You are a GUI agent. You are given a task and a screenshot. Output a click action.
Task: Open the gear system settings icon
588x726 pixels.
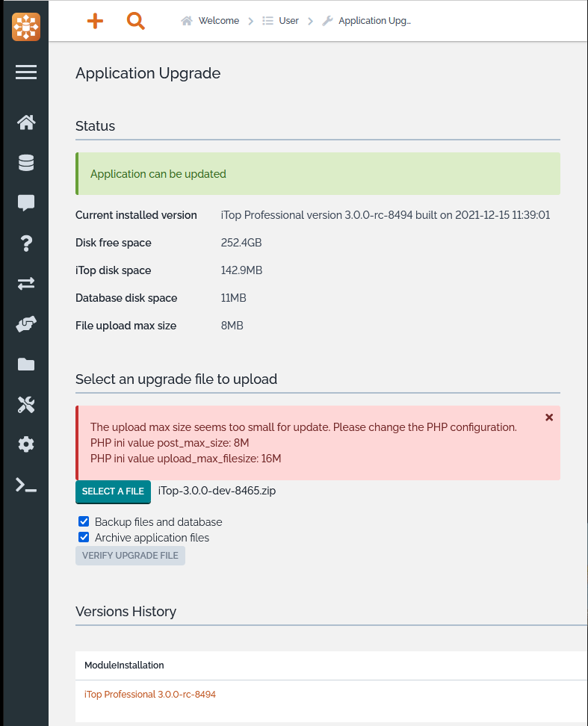point(26,445)
